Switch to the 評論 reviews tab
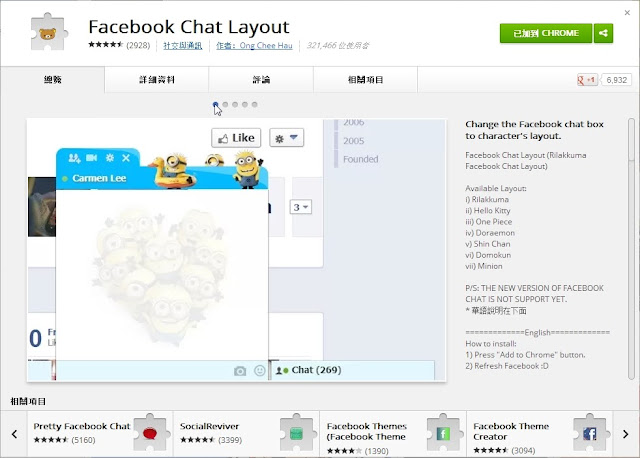 pyautogui.click(x=261, y=80)
